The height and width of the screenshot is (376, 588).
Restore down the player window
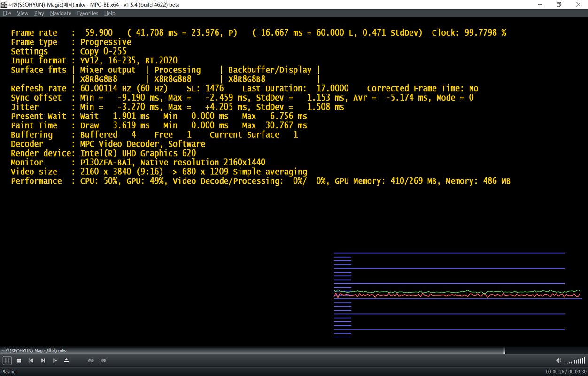point(559,5)
